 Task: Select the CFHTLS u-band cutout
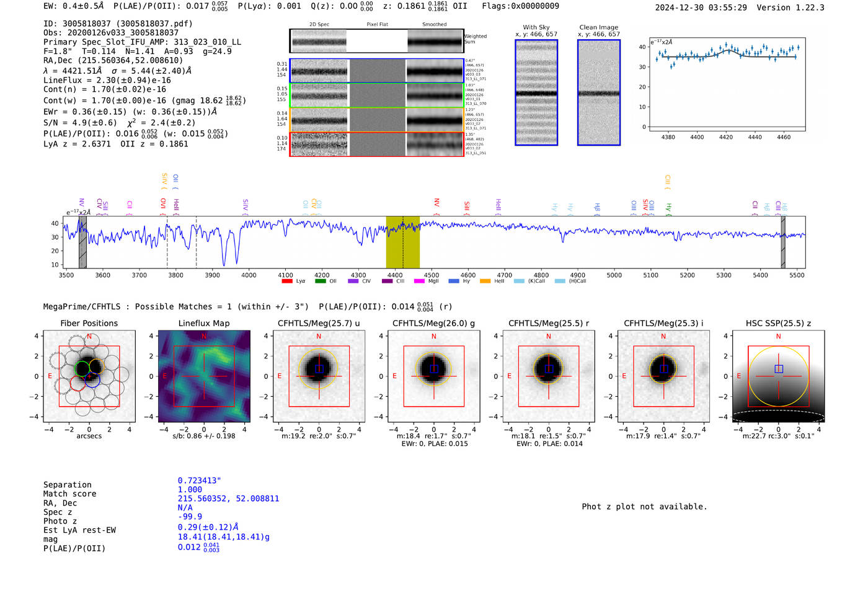coord(319,376)
